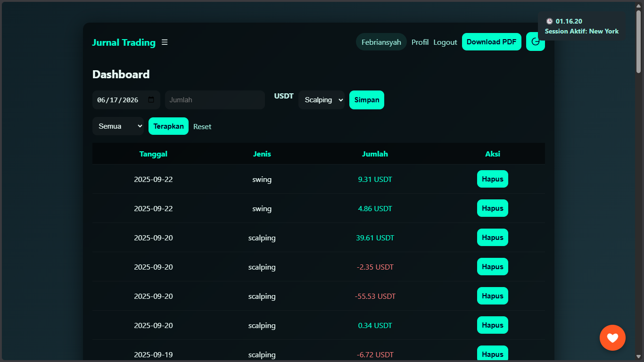Click date 2025-09-19 in the last row
The width and height of the screenshot is (644, 362).
pos(153,354)
